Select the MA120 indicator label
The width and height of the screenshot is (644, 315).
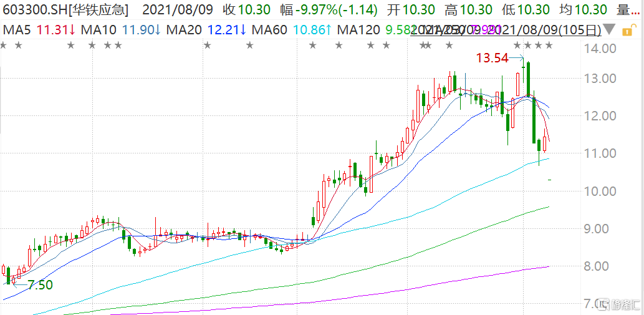pyautogui.click(x=357, y=30)
